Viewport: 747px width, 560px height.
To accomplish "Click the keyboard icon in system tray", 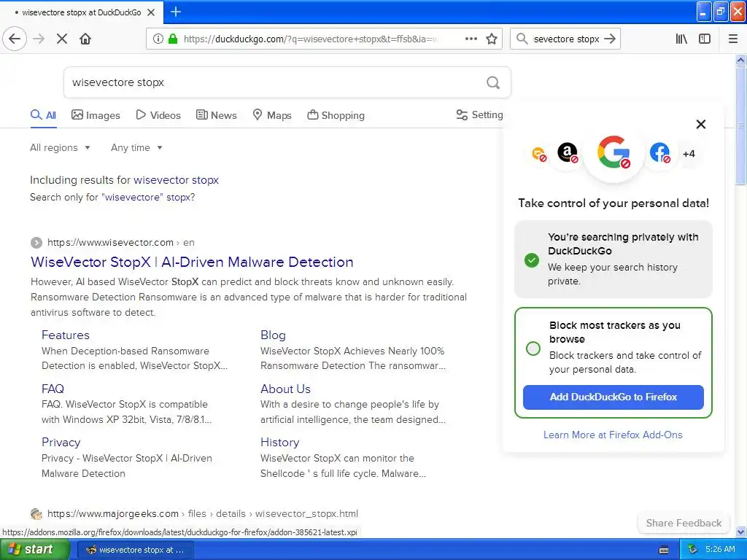I will coord(664,550).
